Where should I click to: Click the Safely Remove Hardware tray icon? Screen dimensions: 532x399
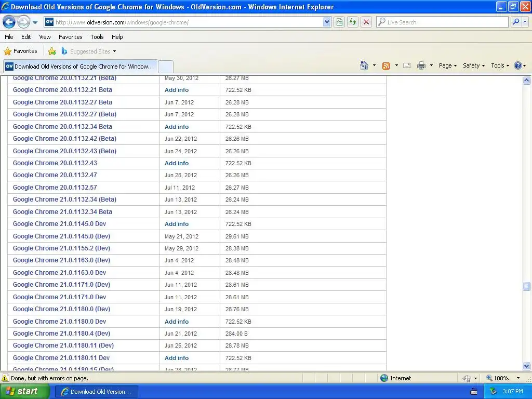click(x=493, y=392)
